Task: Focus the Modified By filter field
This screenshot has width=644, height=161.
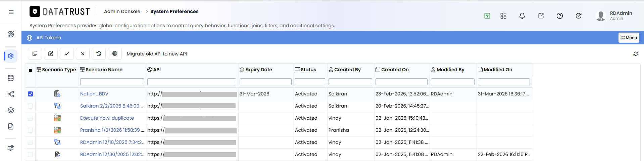Action: pos(453,82)
